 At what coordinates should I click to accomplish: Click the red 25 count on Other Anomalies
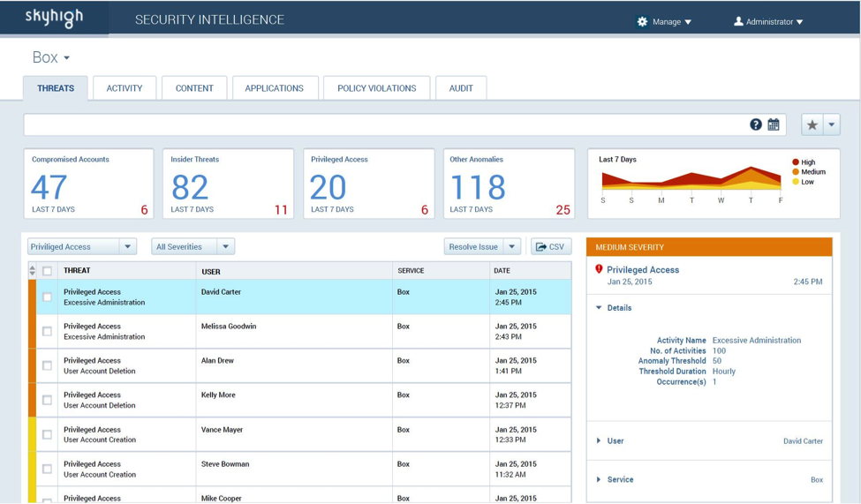point(563,210)
